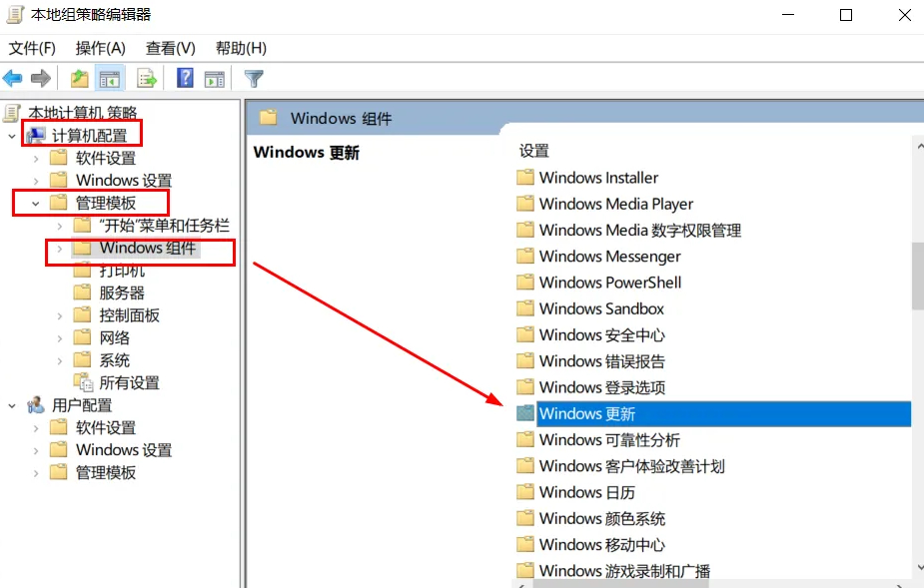The width and height of the screenshot is (924, 588).
Task: Expand the Windows 组件 tree node
Action: (59, 248)
